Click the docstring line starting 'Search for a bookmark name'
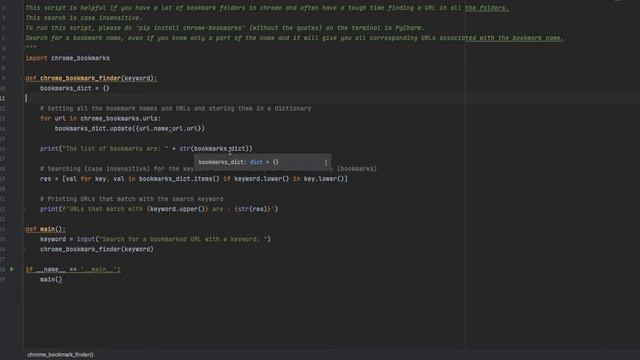The height and width of the screenshot is (360, 640). click(x=294, y=38)
